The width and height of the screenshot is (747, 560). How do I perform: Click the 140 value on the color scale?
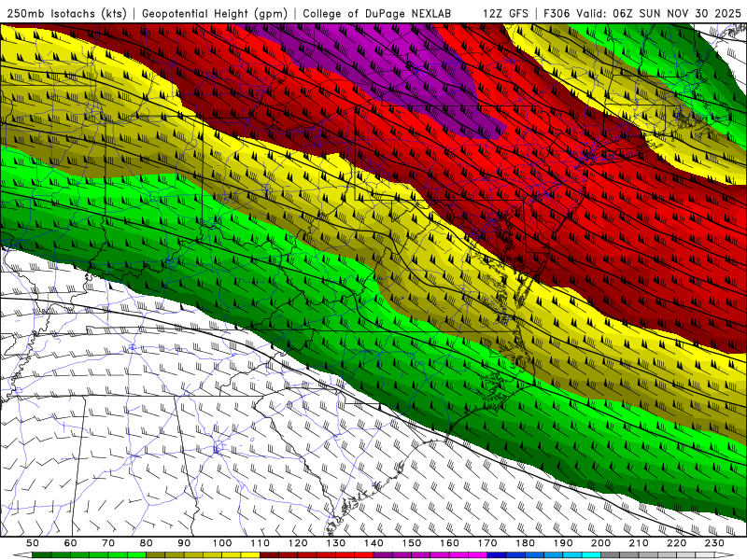click(x=373, y=543)
